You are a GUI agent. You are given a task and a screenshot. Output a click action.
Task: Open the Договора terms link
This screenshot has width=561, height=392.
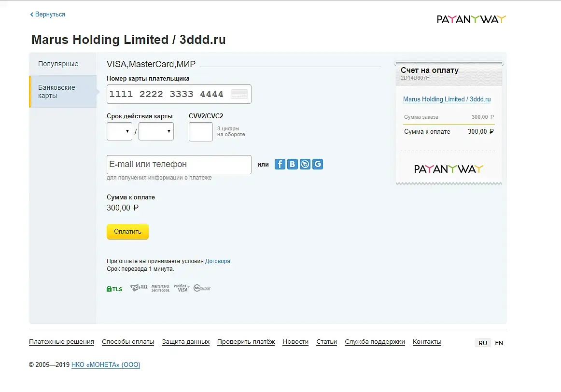tap(218, 261)
